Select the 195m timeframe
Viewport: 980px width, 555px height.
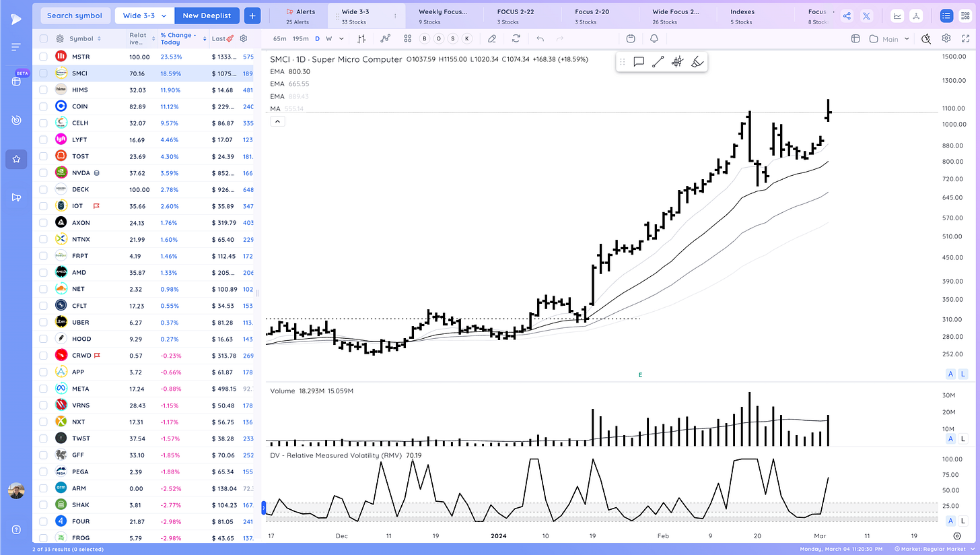point(301,39)
